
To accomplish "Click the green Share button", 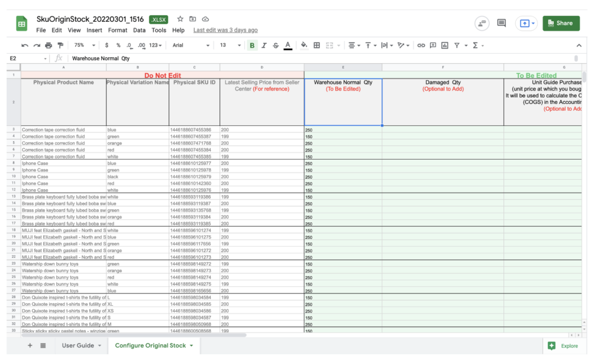I will pos(561,23).
